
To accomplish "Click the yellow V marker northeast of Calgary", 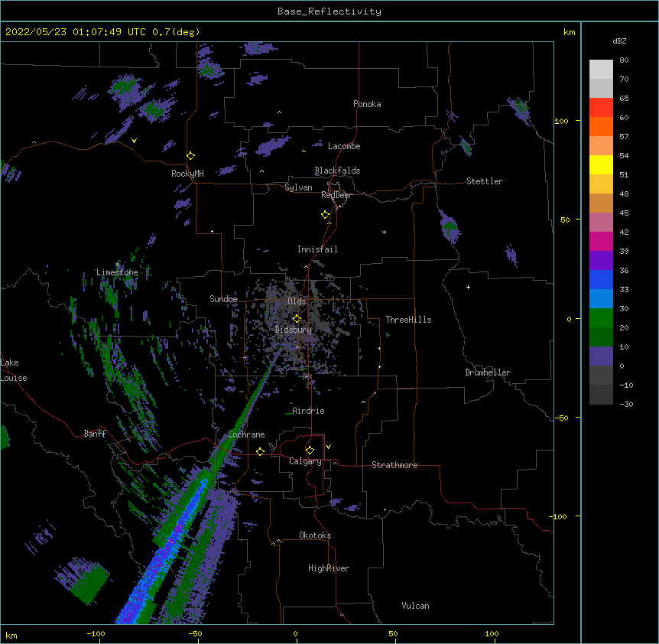I will pyautogui.click(x=328, y=447).
